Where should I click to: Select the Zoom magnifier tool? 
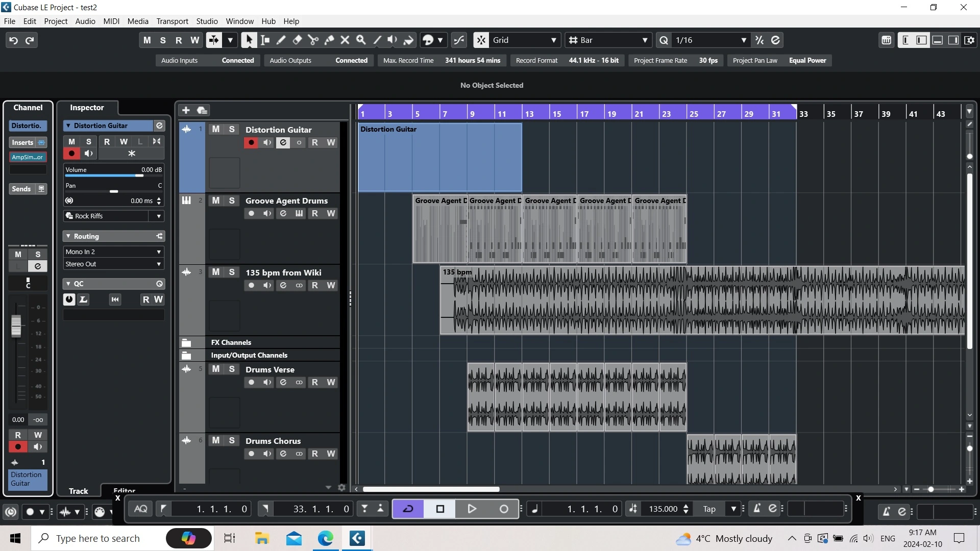361,40
